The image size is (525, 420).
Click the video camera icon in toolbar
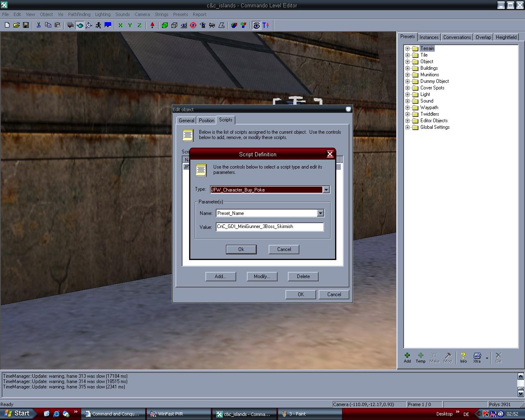[70, 25]
